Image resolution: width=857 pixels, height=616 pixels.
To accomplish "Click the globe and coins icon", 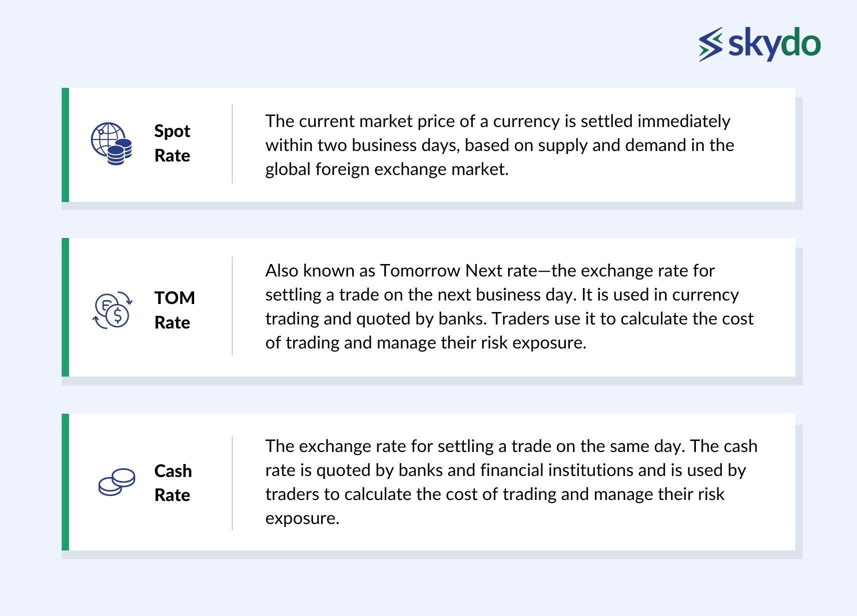I will 112,143.
